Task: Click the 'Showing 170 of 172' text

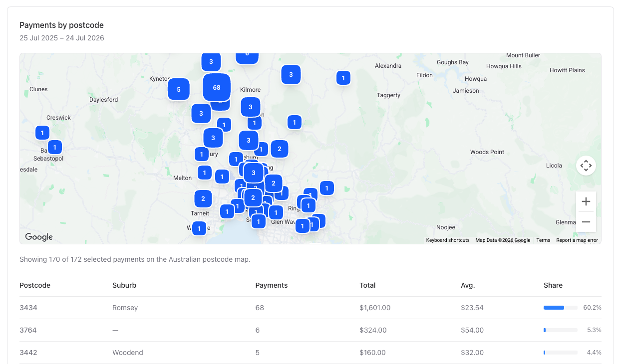Action: coord(135,259)
